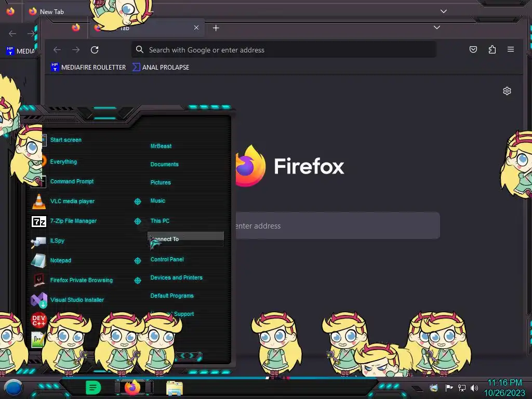Open the Pocket save icon in toolbar
Screen dimensions: 532x399
point(473,49)
